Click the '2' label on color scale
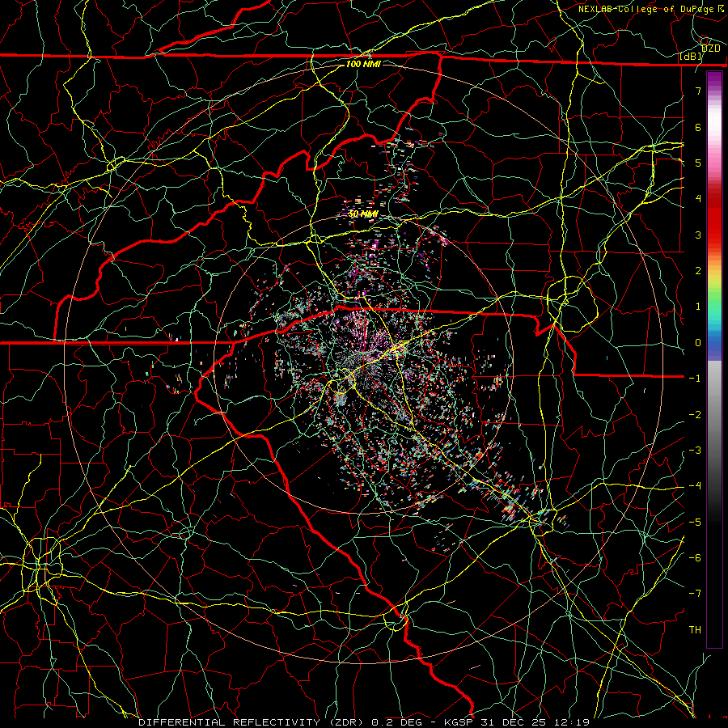Image resolution: width=728 pixels, height=728 pixels. [x=698, y=271]
